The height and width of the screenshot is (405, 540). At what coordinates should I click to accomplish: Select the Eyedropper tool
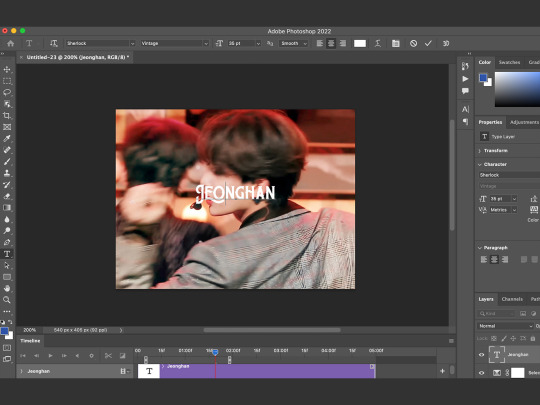[7, 138]
